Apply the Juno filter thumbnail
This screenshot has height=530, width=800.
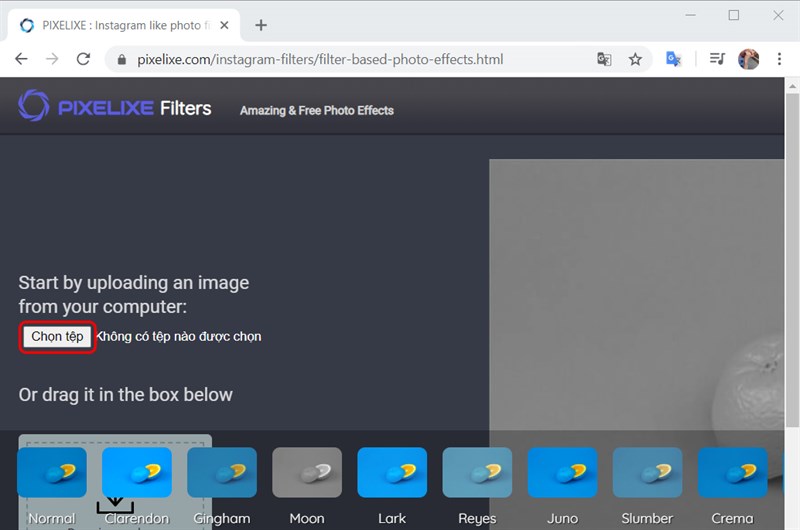(x=562, y=472)
